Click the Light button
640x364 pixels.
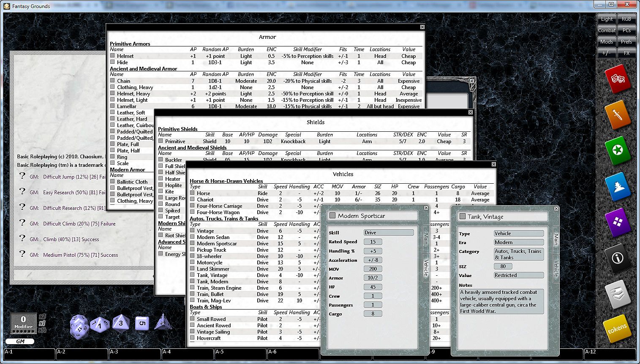click(607, 19)
